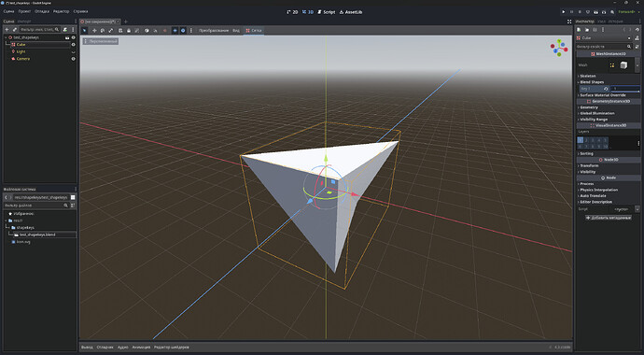Click the Перспективный viewport view button

point(101,41)
